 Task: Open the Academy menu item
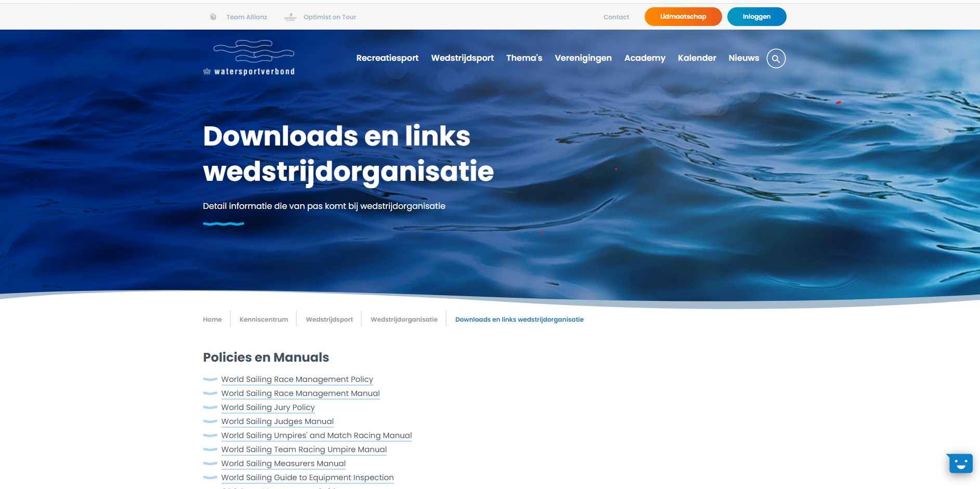tap(645, 58)
